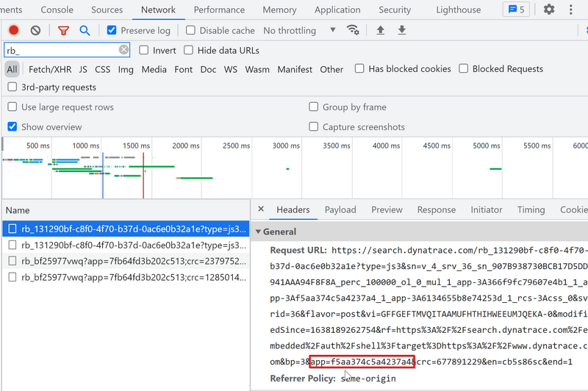The image size is (588, 391).
Task: Clear the rb_ filter text
Action: [123, 50]
